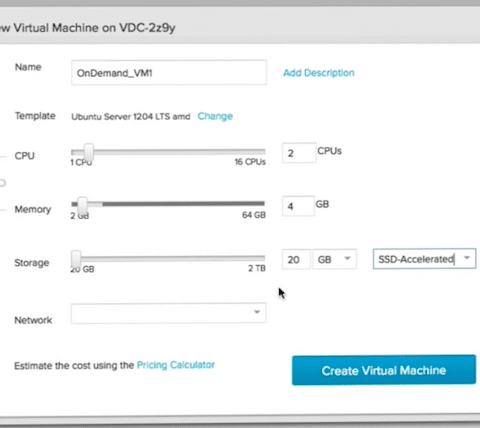Click the Create Virtual Machine button
The height and width of the screenshot is (428, 480).
coord(384,370)
